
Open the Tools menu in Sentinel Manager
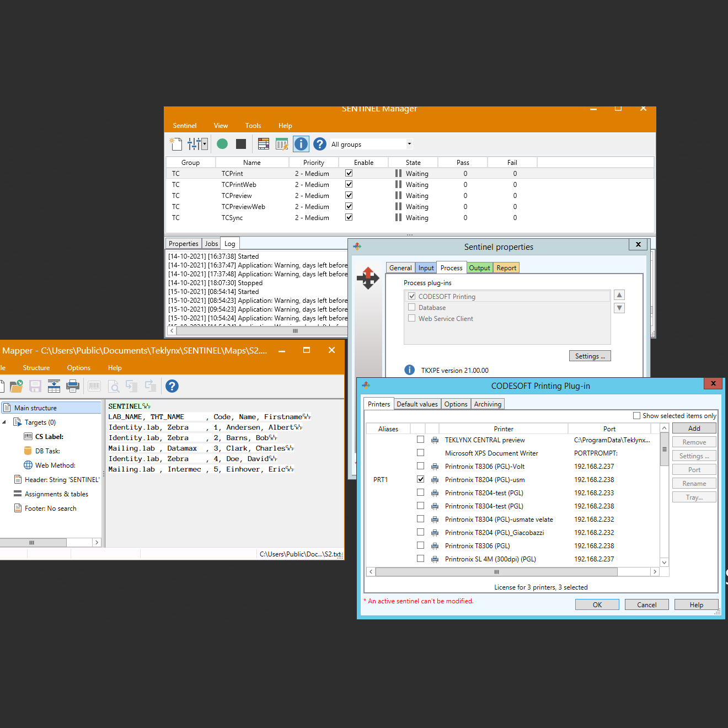pyautogui.click(x=253, y=126)
